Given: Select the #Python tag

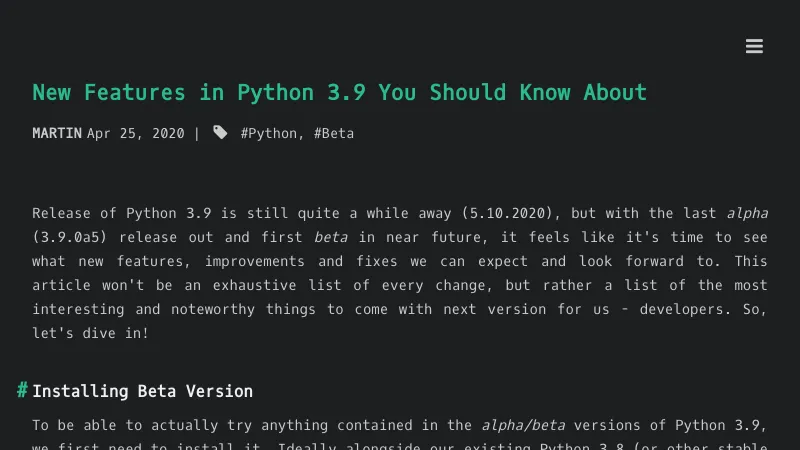Looking at the screenshot, I should tap(269, 133).
